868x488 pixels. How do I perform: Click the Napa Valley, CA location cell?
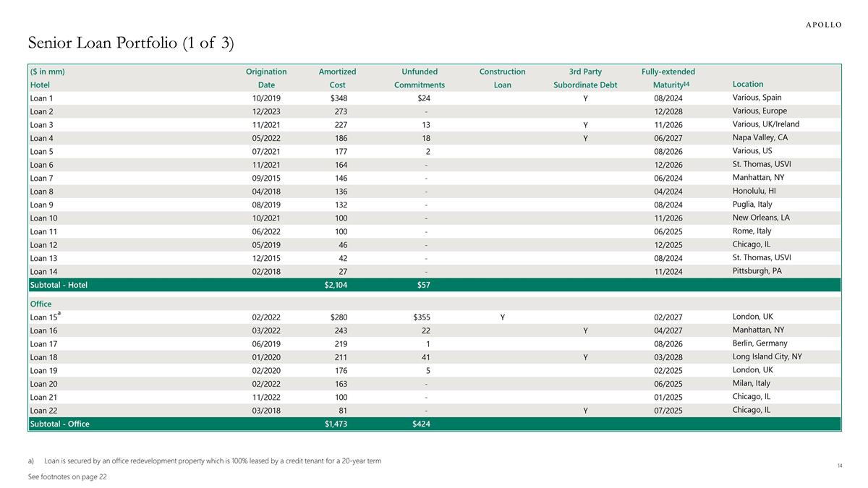click(759, 138)
